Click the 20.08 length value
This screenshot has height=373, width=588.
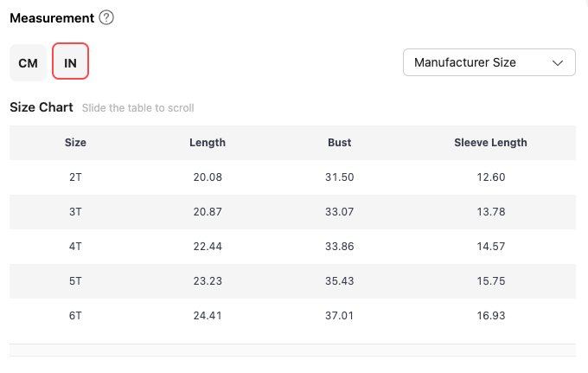(208, 177)
